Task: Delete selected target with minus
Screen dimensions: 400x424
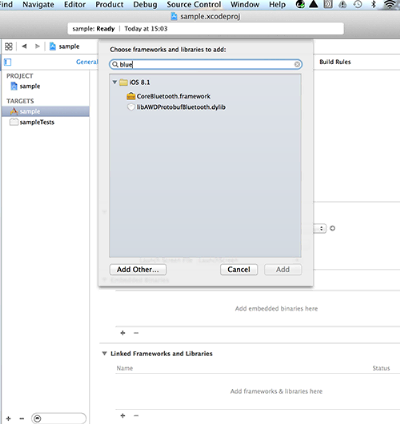Action: pos(22,418)
